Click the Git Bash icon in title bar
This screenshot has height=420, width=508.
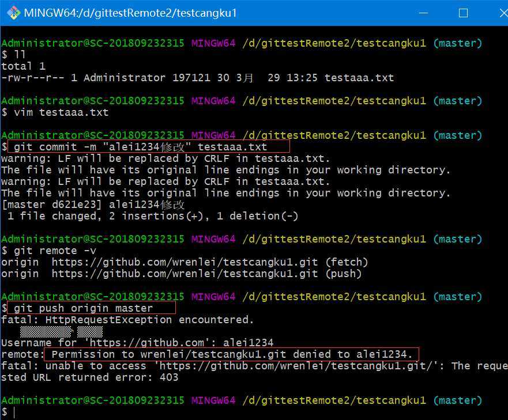14,13
